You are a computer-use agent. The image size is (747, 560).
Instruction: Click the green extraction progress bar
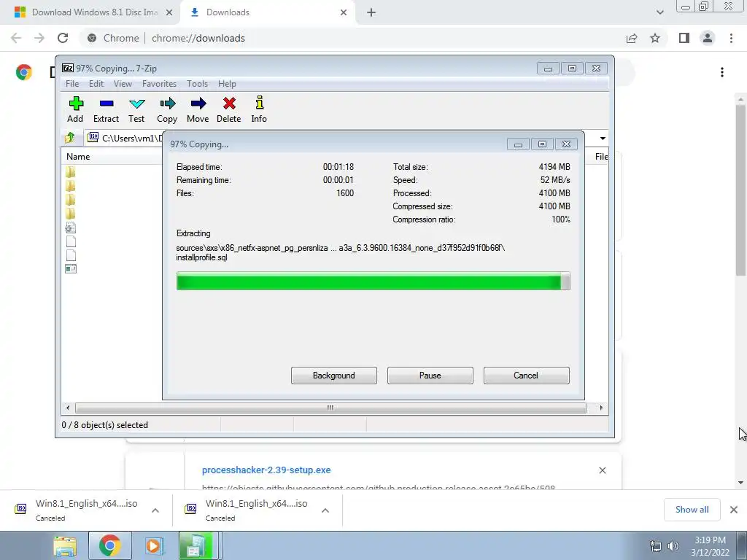373,281
